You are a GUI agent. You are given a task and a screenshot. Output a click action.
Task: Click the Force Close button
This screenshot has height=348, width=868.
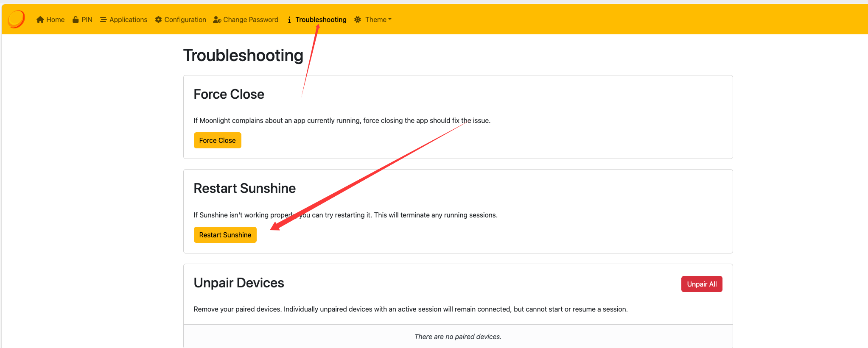218,140
